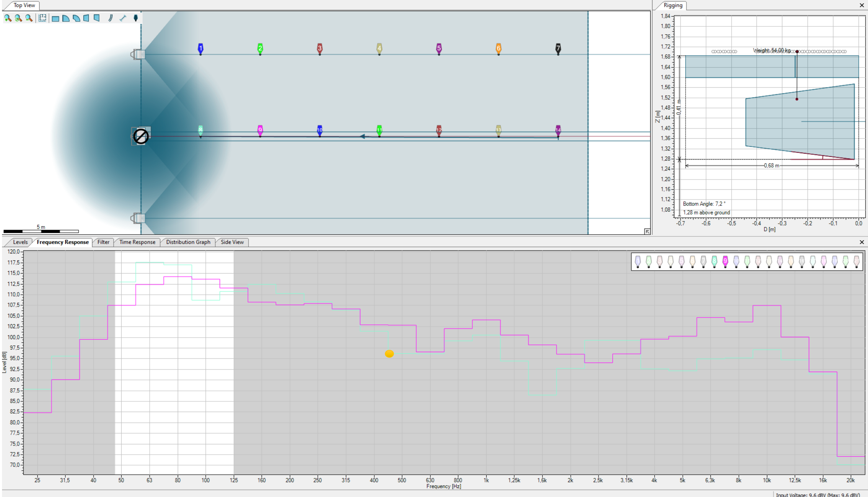
Task: Open the Time Response tab
Action: click(137, 242)
